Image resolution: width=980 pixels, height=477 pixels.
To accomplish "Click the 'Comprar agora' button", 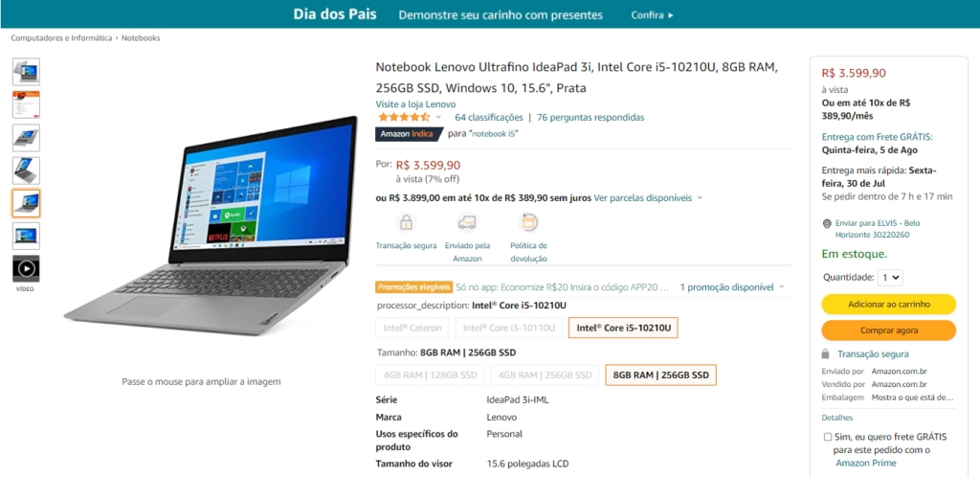I will pos(889,330).
